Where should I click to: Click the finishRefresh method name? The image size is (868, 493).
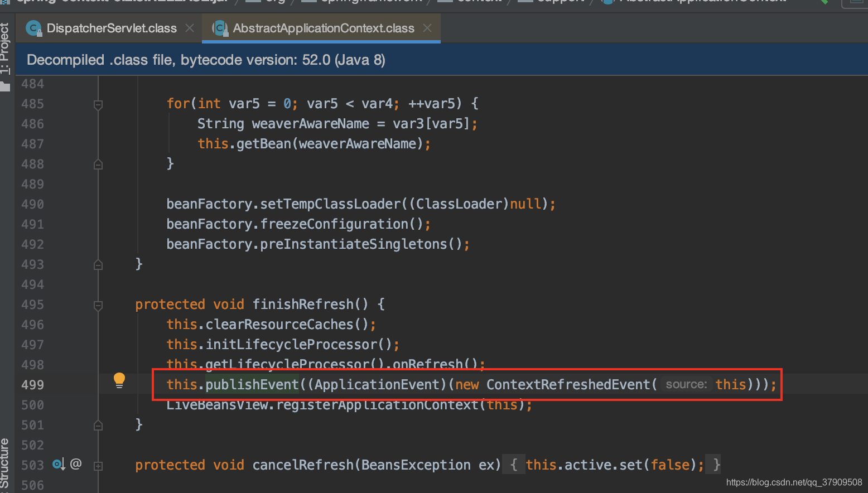tap(302, 304)
